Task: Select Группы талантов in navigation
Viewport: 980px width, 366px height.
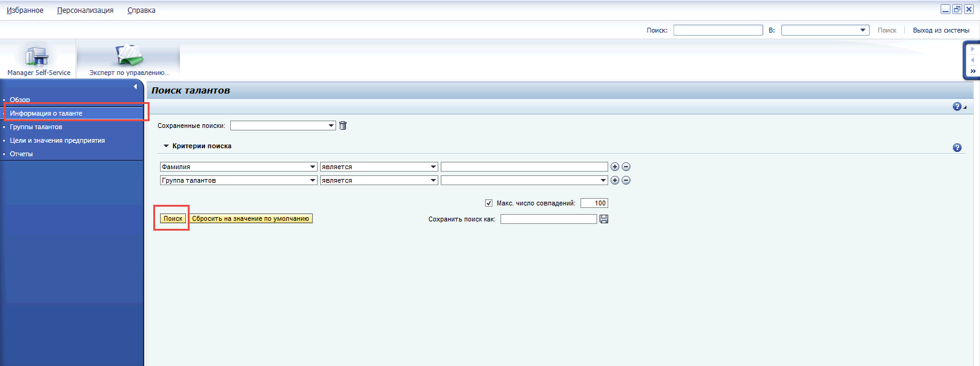Action: pos(36,127)
